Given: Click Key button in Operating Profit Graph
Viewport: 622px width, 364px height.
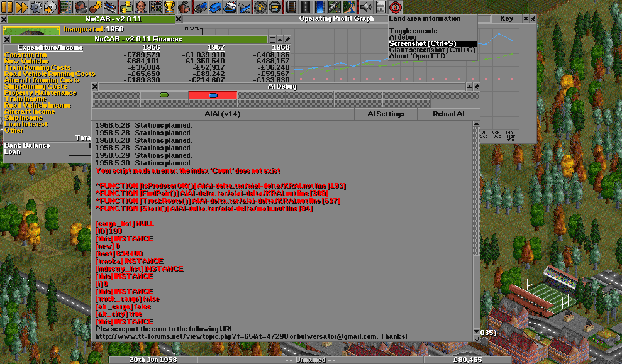Looking at the screenshot, I should click(x=506, y=19).
